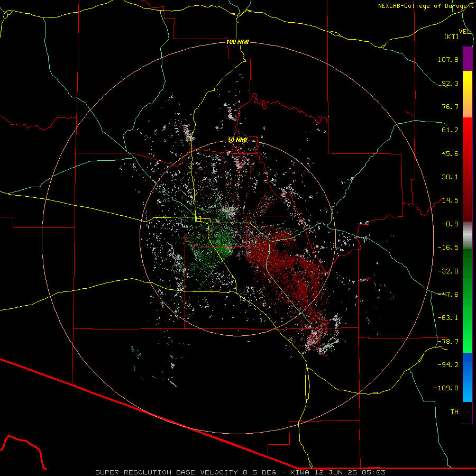476x476 pixels.
Task: Click the -78.7 value on the velocity scale
Action: [448, 342]
